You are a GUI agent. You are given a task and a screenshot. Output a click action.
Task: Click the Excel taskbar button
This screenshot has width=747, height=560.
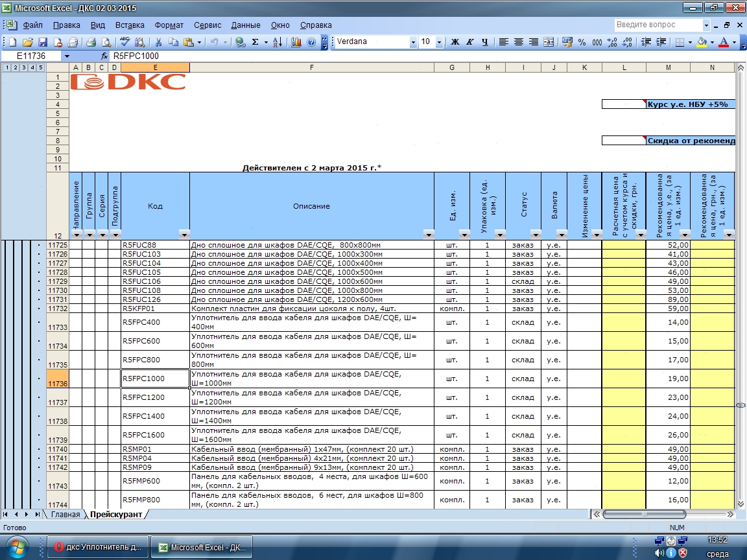pyautogui.click(x=202, y=547)
